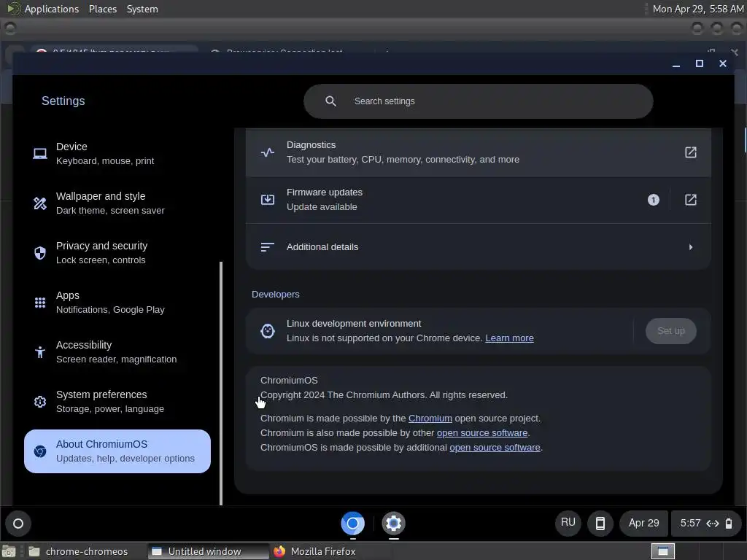Click the Set up Linux button
The image size is (747, 560).
tap(671, 330)
